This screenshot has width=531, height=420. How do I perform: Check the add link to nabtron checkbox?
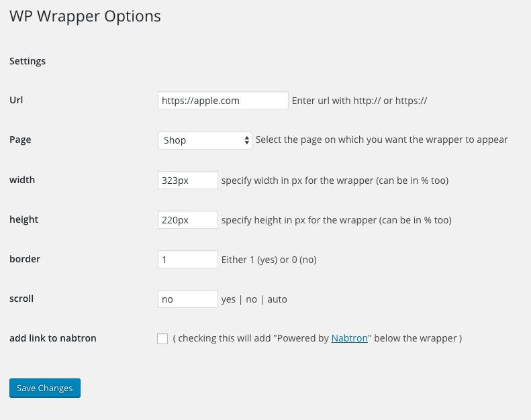point(162,338)
